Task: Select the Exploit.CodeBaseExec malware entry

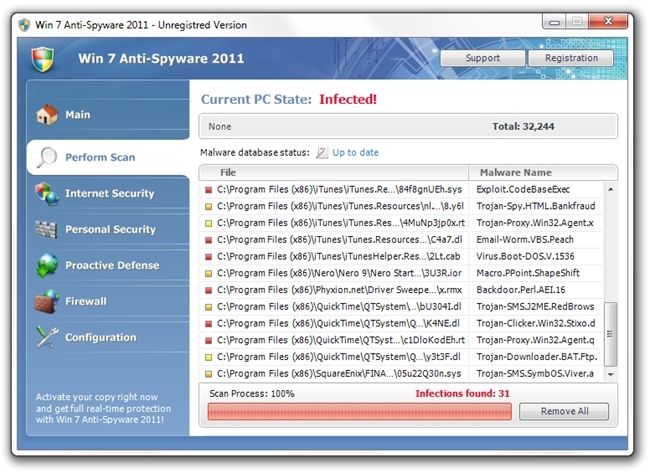Action: (523, 189)
